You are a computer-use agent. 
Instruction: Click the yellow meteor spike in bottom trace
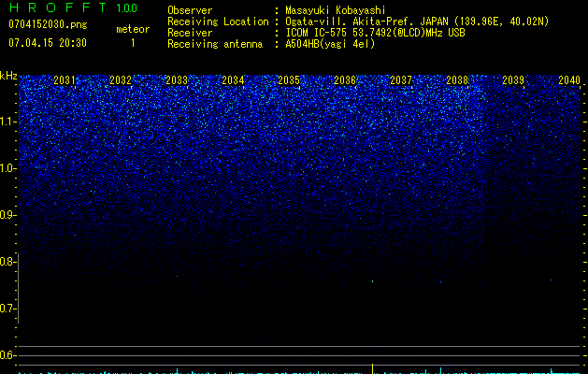372,368
